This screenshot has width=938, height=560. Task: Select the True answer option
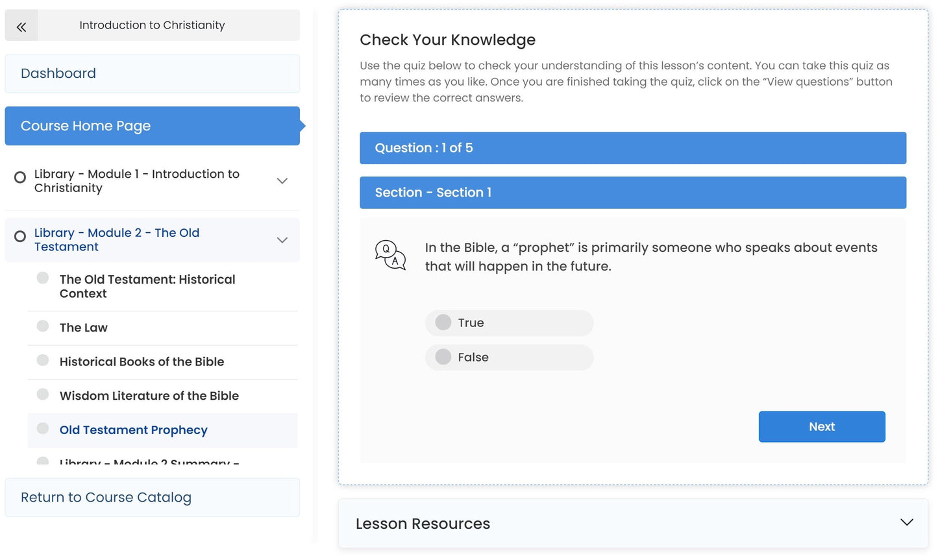pyautogui.click(x=443, y=323)
